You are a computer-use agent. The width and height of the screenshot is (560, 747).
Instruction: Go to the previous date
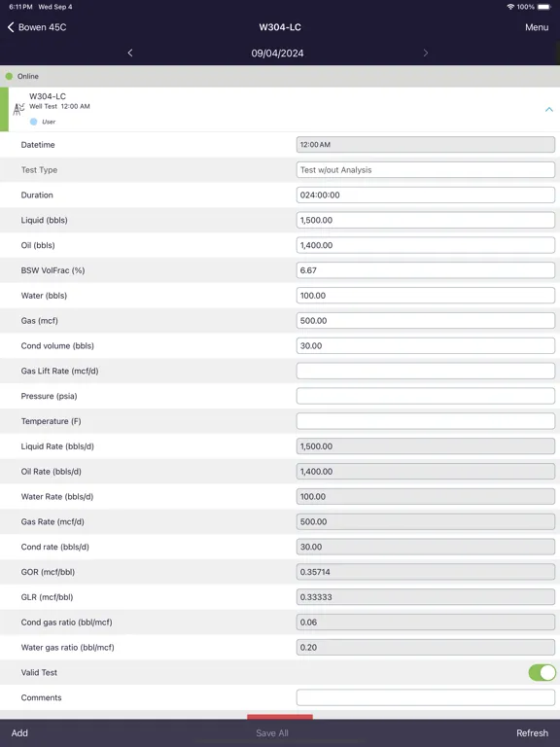(130, 53)
